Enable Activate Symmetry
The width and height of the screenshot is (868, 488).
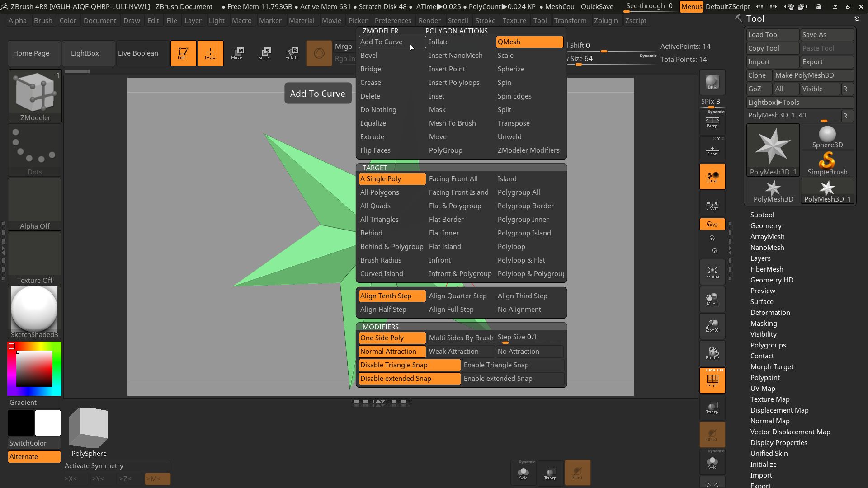[117, 466]
